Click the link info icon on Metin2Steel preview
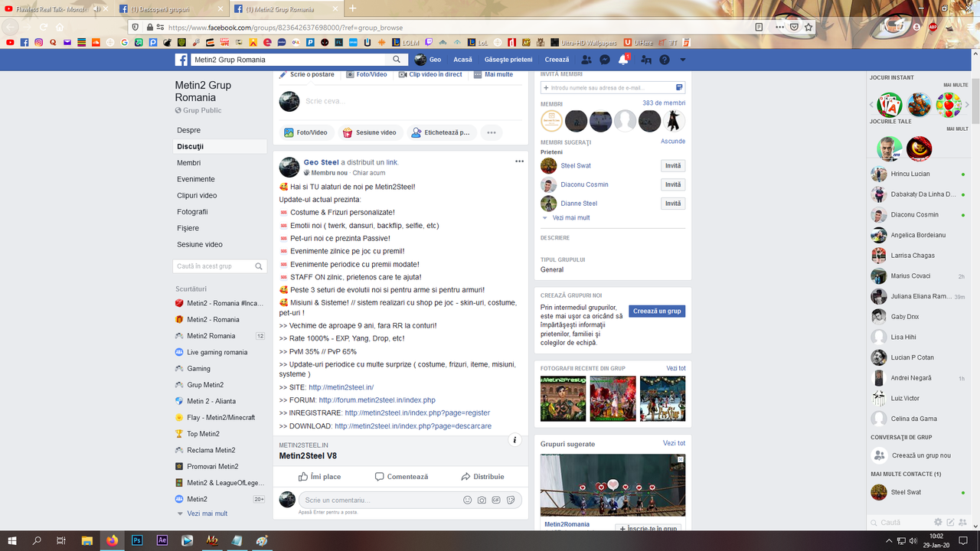Viewport: 980px width, 551px height. pos(515,440)
